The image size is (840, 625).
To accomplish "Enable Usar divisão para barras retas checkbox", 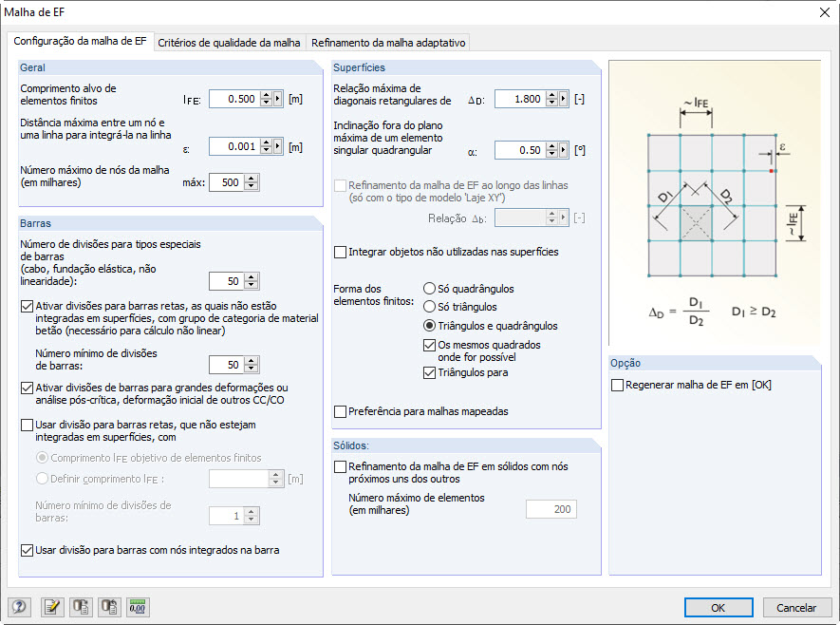I will click(27, 426).
